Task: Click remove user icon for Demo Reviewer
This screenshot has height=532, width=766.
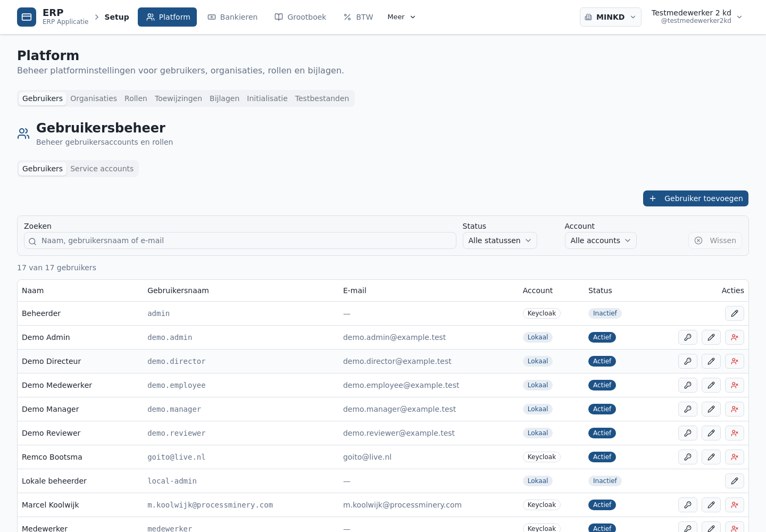Action: (x=734, y=433)
